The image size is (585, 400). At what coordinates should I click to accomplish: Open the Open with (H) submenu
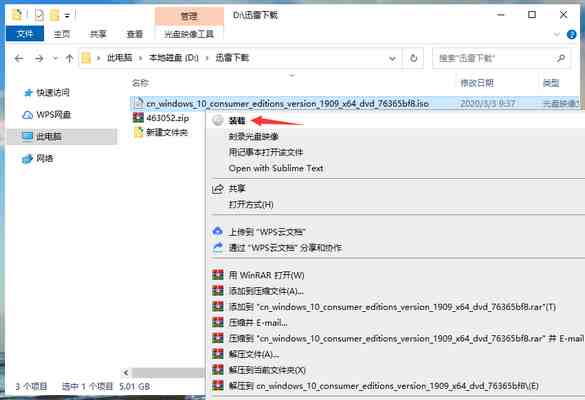point(251,204)
